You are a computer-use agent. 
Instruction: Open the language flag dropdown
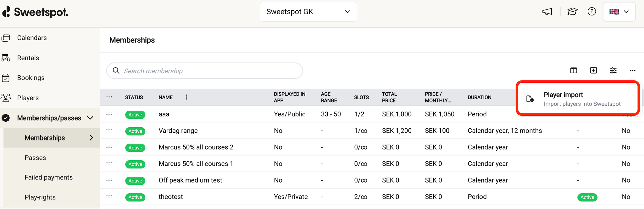[619, 12]
